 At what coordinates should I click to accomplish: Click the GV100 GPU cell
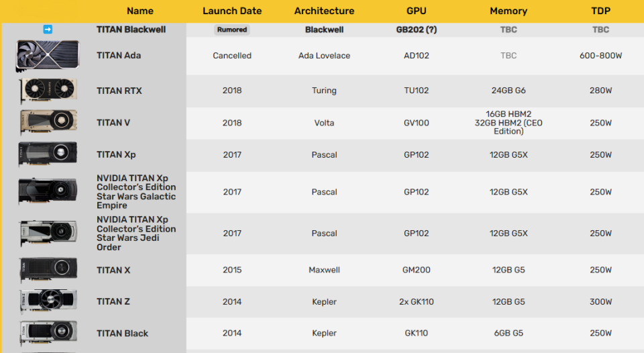point(417,123)
